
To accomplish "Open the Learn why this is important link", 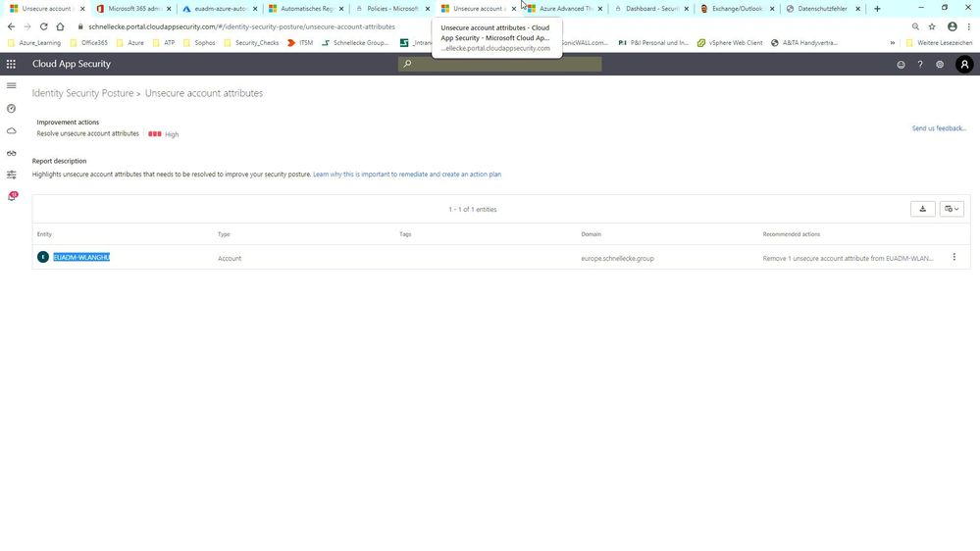I will (407, 175).
